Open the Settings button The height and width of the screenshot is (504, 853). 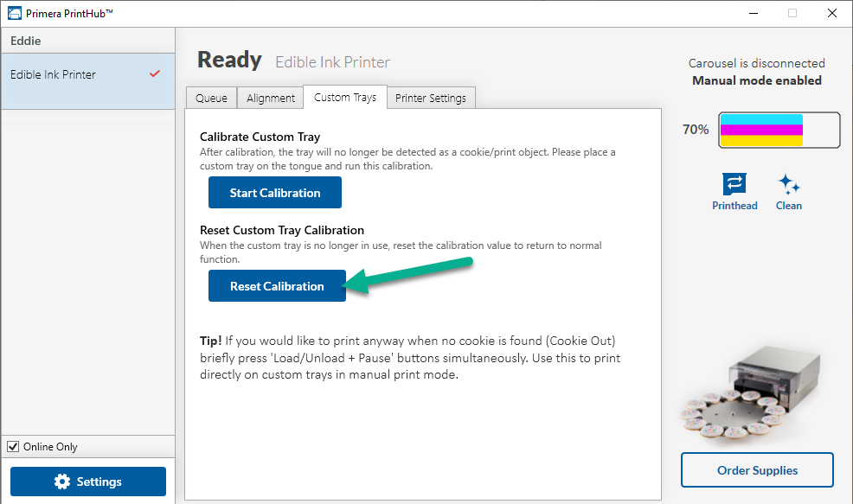point(88,482)
